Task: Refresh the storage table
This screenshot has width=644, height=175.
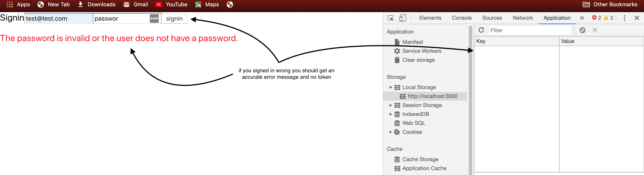Action: 481,30
